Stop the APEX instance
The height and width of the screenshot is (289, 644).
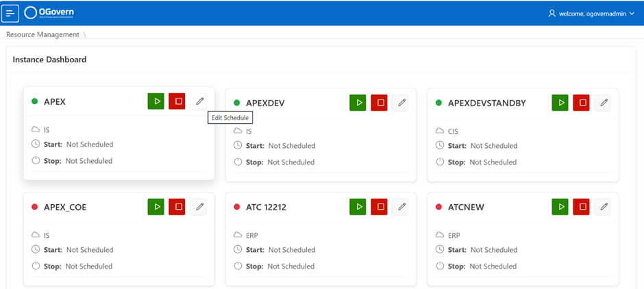coord(177,101)
